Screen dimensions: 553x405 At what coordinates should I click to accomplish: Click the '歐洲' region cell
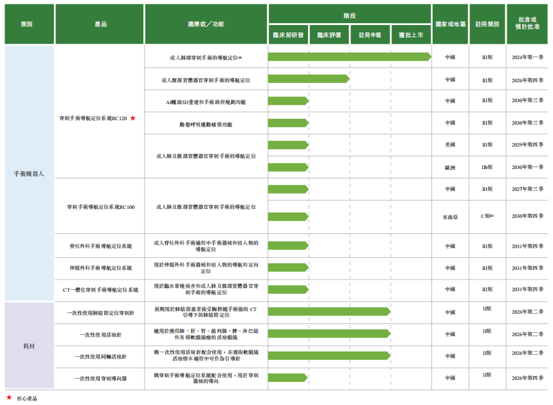point(450,167)
